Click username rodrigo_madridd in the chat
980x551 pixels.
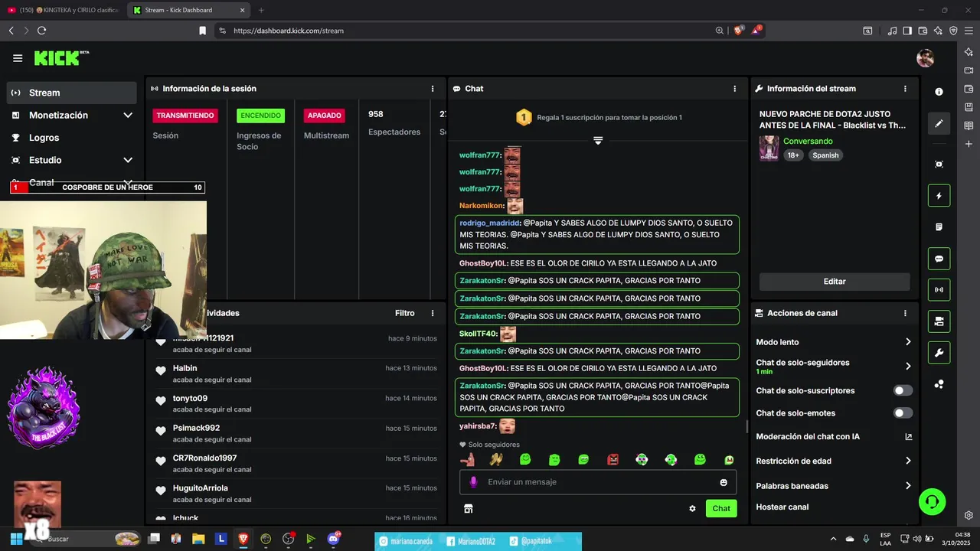click(x=490, y=223)
